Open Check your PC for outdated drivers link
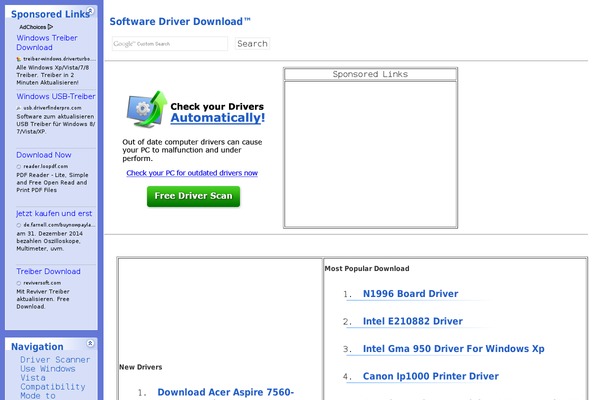Viewport: 600px width, 400px height. (x=192, y=173)
